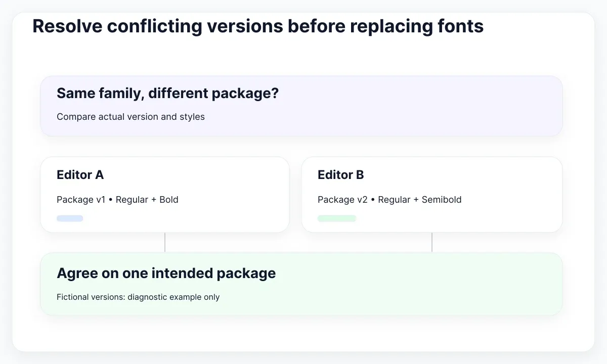607x364 pixels.
Task: Click 'Package v2 • Regular + Semibold' text
Action: pyautogui.click(x=389, y=200)
